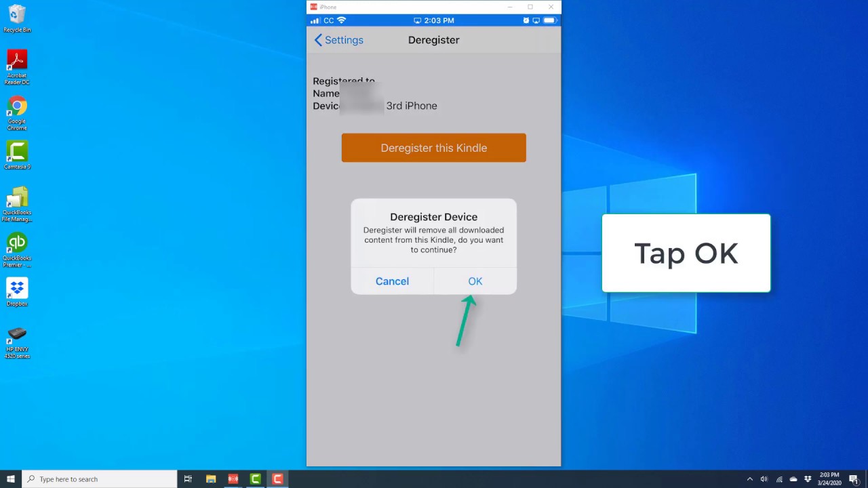Open the taskbar clock and date
This screenshot has height=488, width=868.
pyautogui.click(x=829, y=479)
